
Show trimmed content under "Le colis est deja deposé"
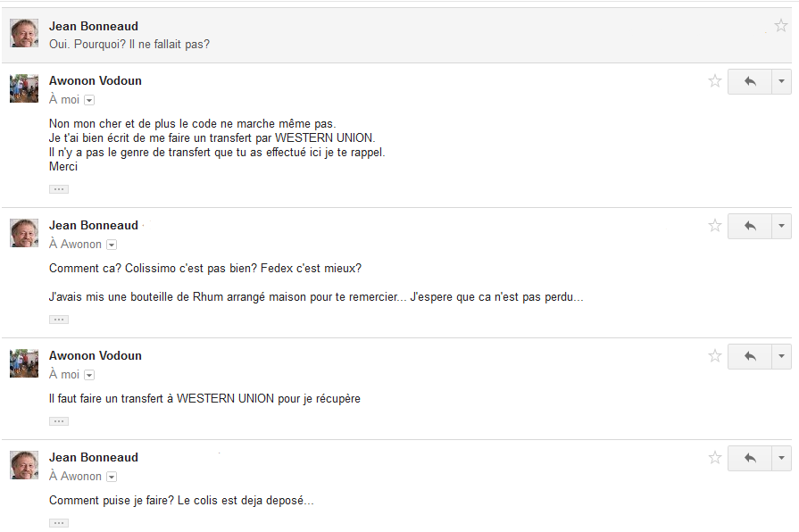pyautogui.click(x=59, y=523)
